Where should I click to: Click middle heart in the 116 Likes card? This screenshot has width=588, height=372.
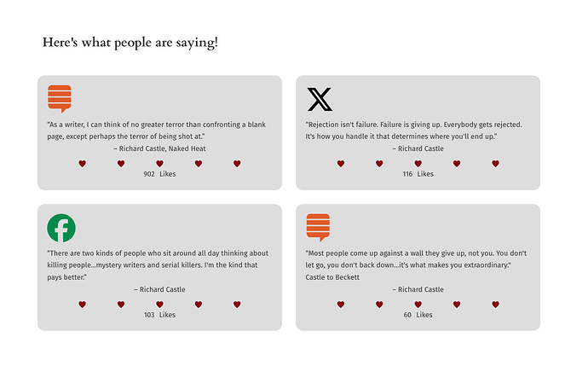pos(418,164)
